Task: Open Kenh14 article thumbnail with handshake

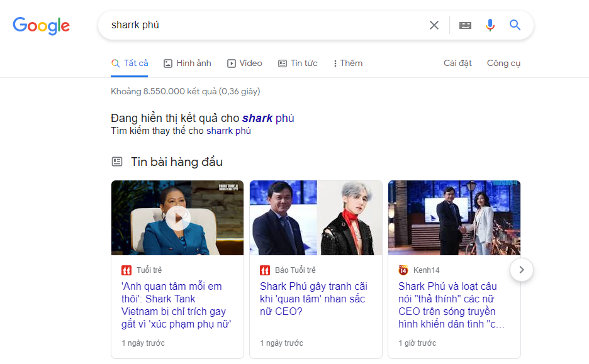Action: pos(454,218)
